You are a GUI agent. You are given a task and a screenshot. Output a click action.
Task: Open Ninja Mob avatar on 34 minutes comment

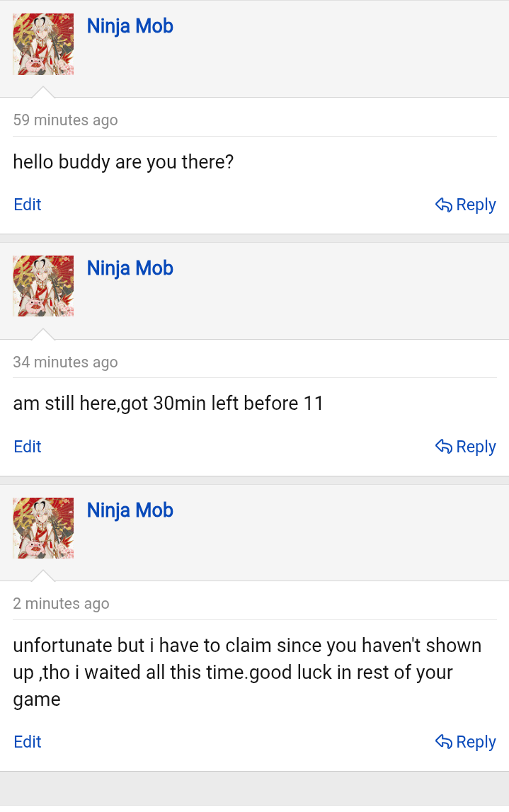pos(43,286)
